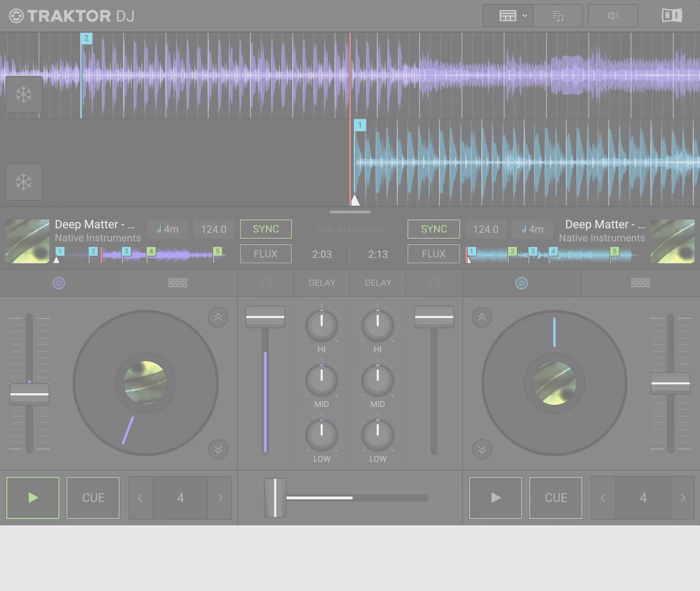The height and width of the screenshot is (591, 700).
Task: Select right deck hotcue pads tab
Action: click(x=640, y=283)
